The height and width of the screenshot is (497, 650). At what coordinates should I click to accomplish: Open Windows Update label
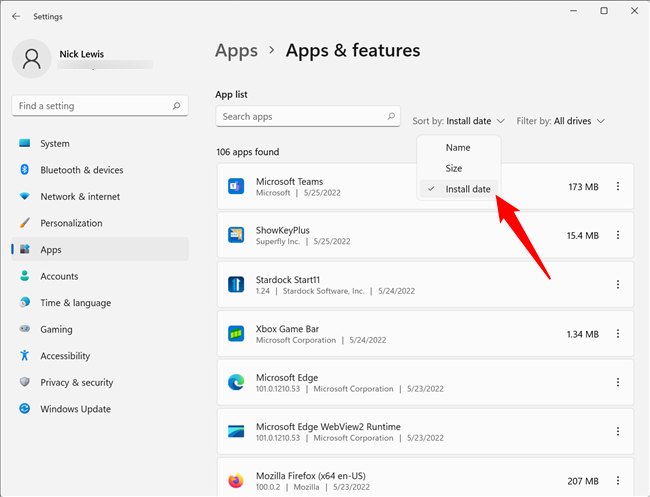pyautogui.click(x=75, y=409)
